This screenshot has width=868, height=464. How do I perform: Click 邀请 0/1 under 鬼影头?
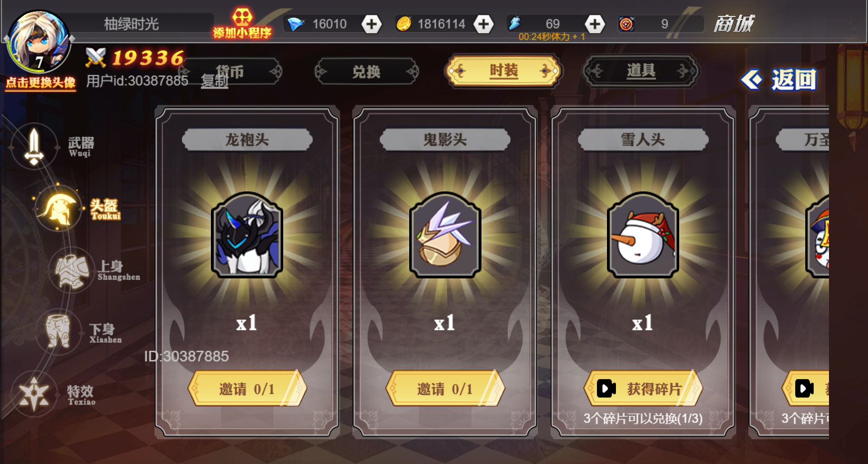click(x=445, y=389)
